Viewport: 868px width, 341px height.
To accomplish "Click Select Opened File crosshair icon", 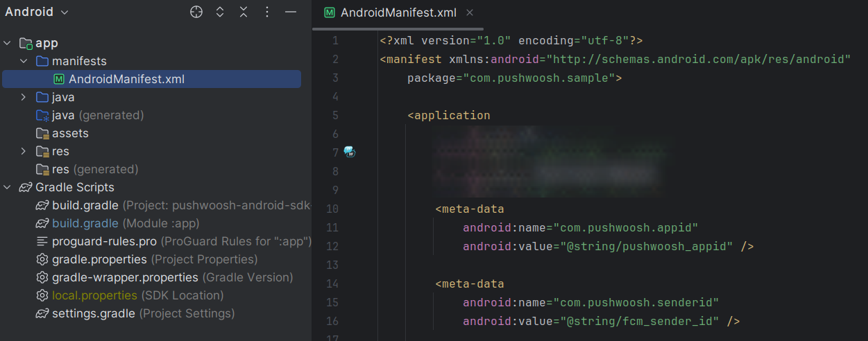I will click(196, 12).
